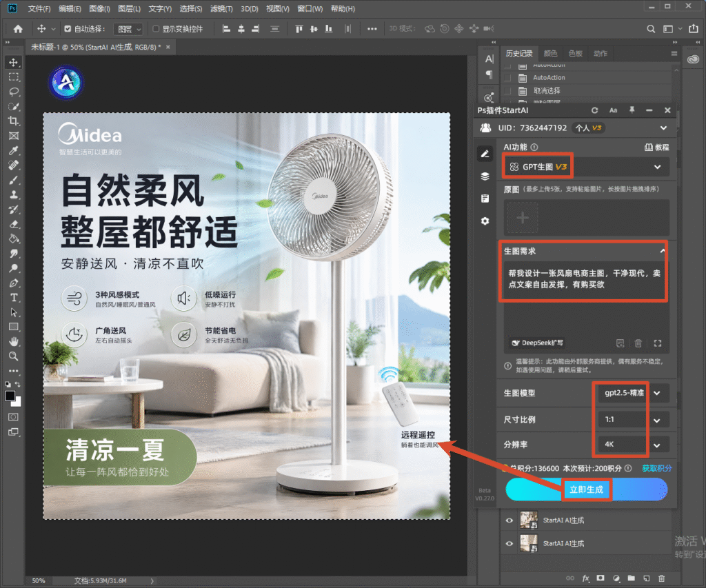Select the Hand tool
Viewport: 706px width, 588px height.
[x=14, y=341]
